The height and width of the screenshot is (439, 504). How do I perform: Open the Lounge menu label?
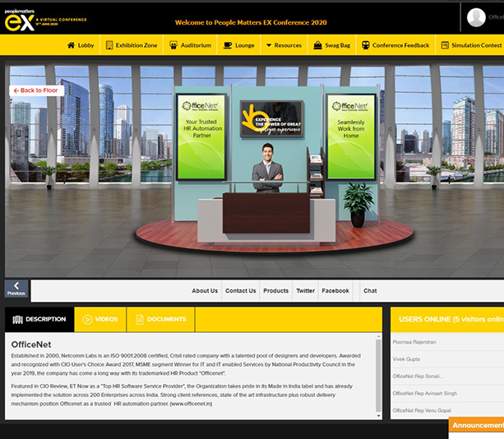tap(245, 45)
